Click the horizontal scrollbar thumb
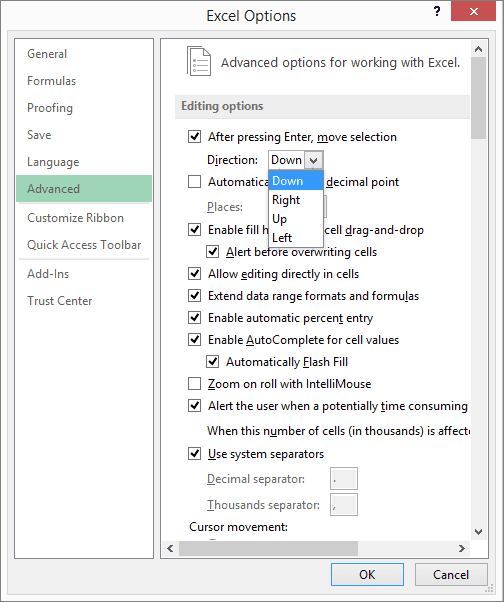Viewport: 504px width, 602px height. (x=268, y=548)
